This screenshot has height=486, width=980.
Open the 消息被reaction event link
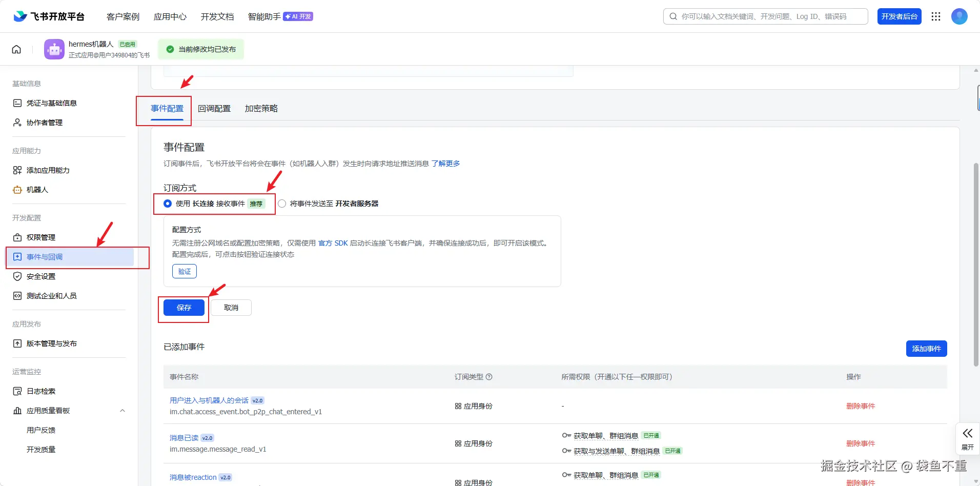tap(193, 477)
